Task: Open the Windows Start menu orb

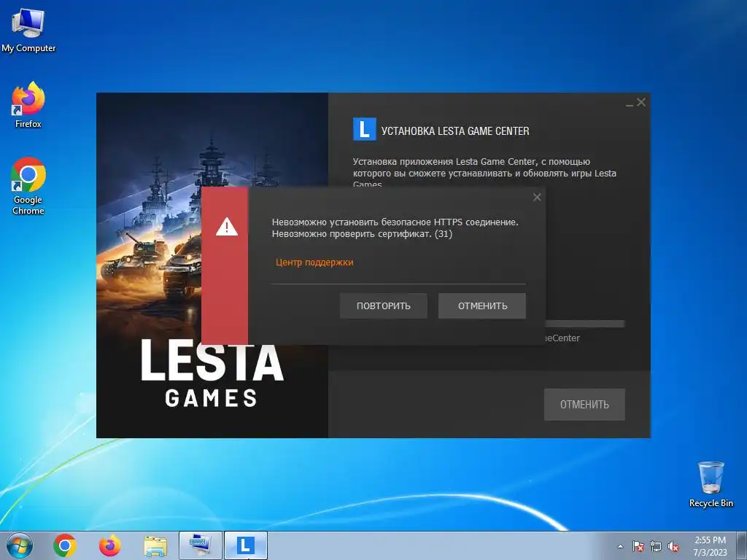Action: click(x=20, y=545)
